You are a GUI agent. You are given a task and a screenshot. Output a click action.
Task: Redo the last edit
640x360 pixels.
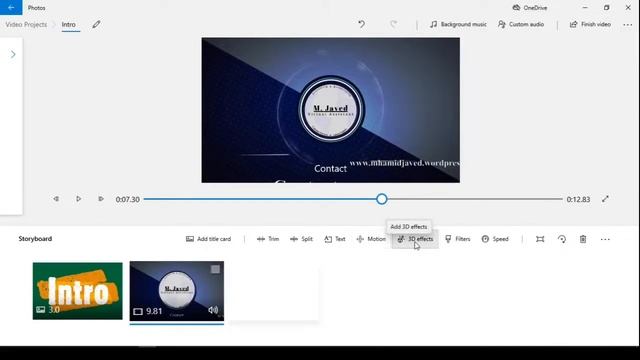[x=393, y=24]
